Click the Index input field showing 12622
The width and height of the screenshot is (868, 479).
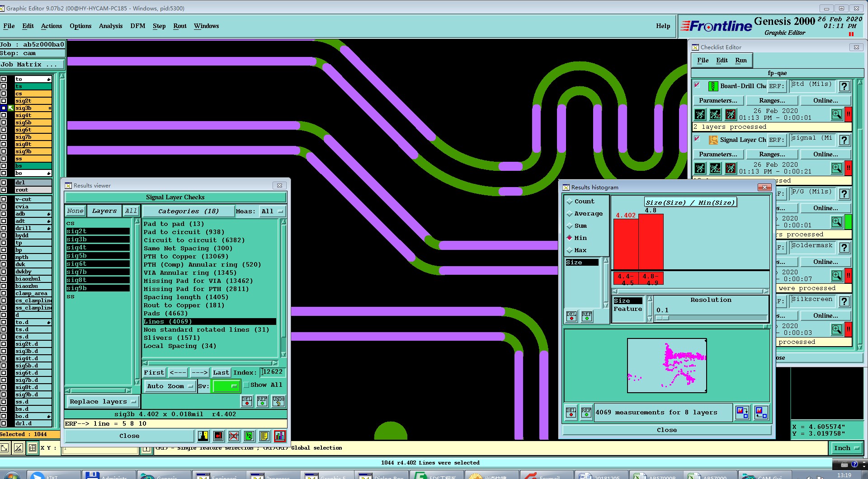273,372
